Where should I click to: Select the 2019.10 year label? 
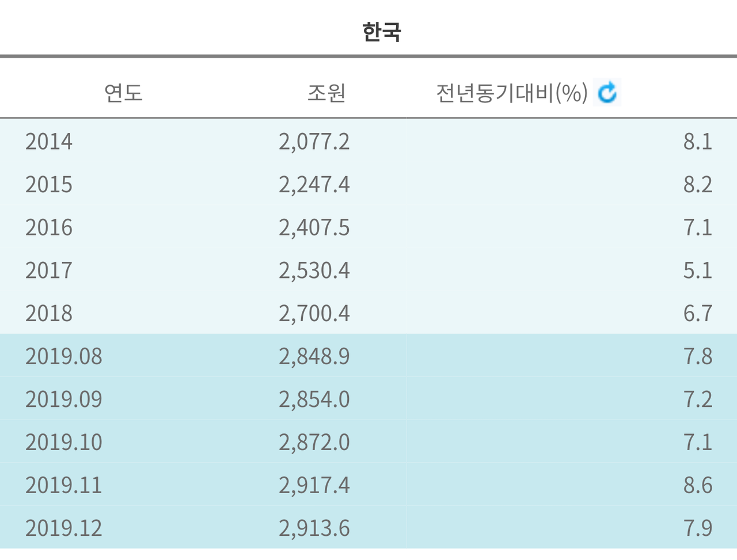coord(64,443)
